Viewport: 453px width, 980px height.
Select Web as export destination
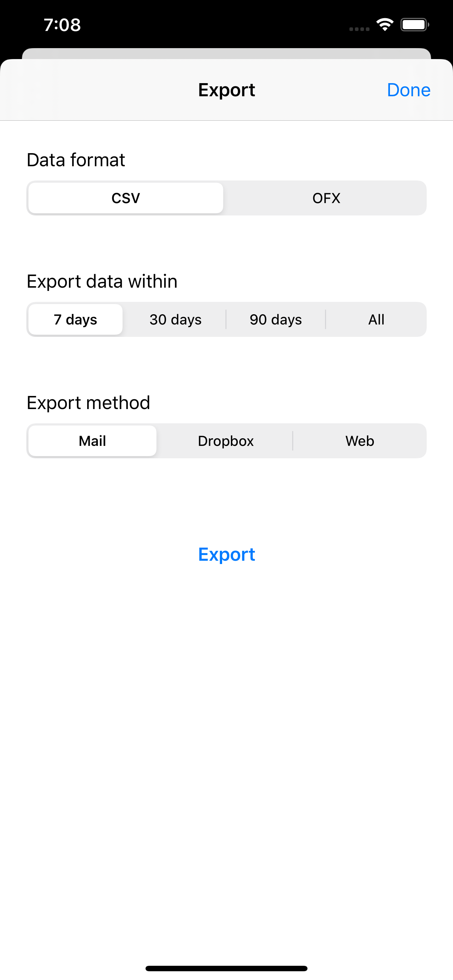tap(360, 440)
